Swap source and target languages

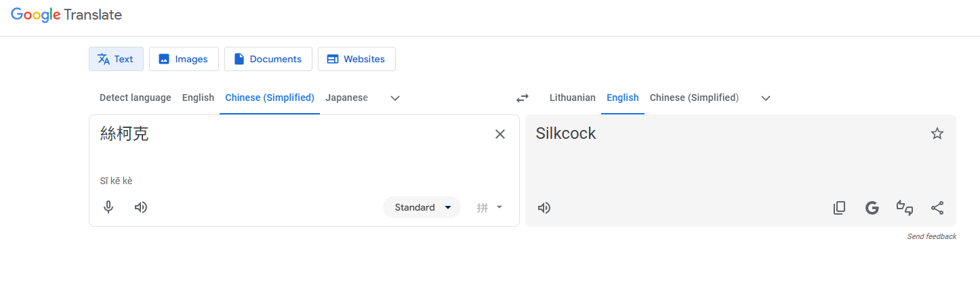[x=522, y=98]
